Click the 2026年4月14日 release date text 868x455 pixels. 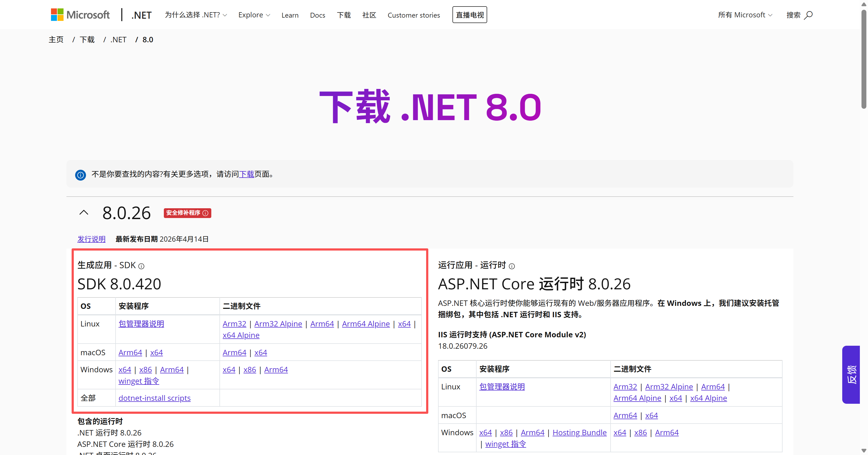184,239
